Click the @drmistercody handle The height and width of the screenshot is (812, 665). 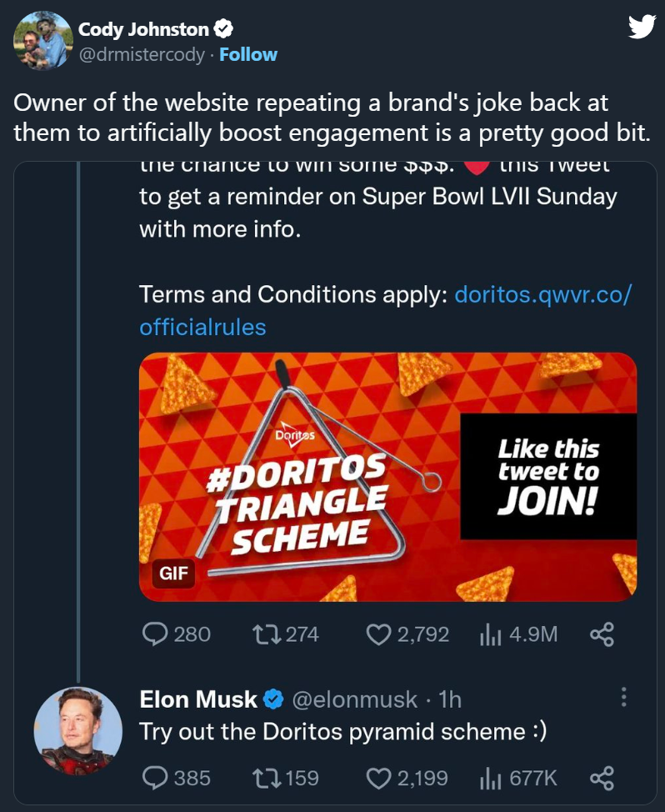pos(141,54)
